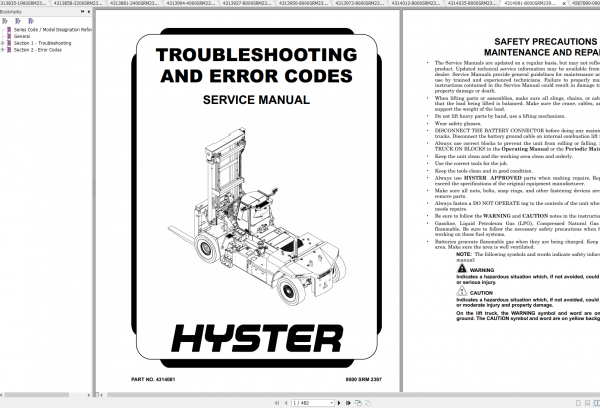Image resolution: width=600 pixels, height=408 pixels.
Task: Click the SERVICE MANUAL heading
Action: point(256,100)
